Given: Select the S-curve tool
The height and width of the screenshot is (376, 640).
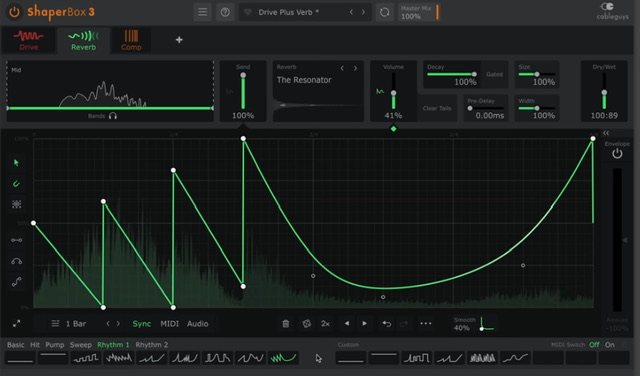Looking at the screenshot, I should [x=16, y=282].
